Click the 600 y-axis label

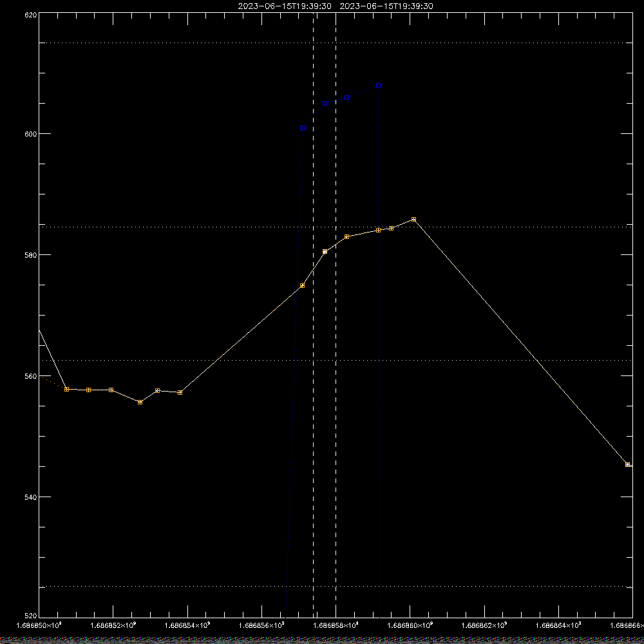32,134
